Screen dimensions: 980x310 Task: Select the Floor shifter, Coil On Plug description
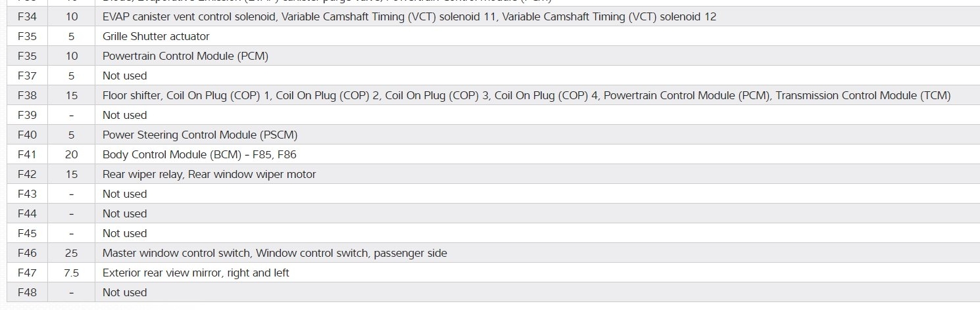(526, 95)
